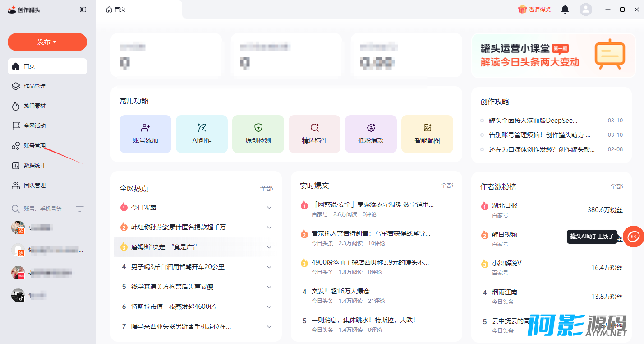Click the user avatar icon in header
Viewport: 644px width, 344px height.
point(585,9)
